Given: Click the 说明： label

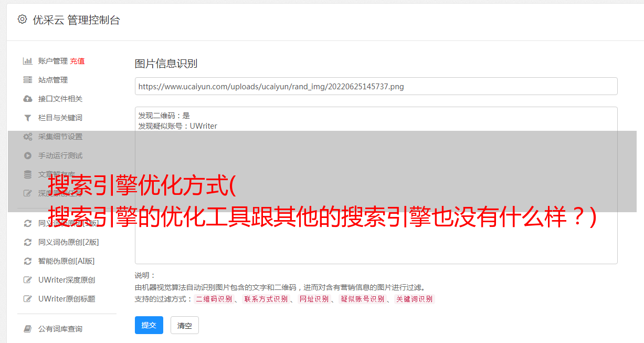Looking at the screenshot, I should coord(145,275).
